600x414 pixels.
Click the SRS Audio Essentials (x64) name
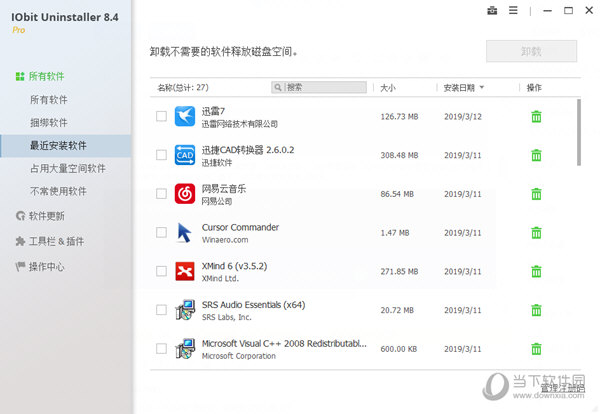pyautogui.click(x=253, y=305)
